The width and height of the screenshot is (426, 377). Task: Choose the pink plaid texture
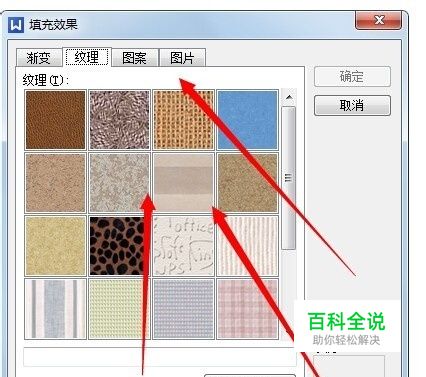coord(247,309)
